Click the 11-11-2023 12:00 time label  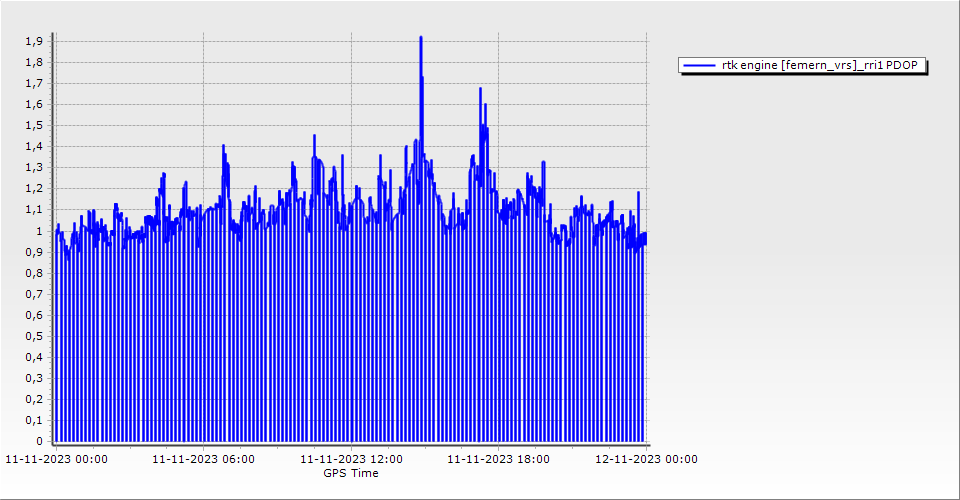tap(352, 460)
